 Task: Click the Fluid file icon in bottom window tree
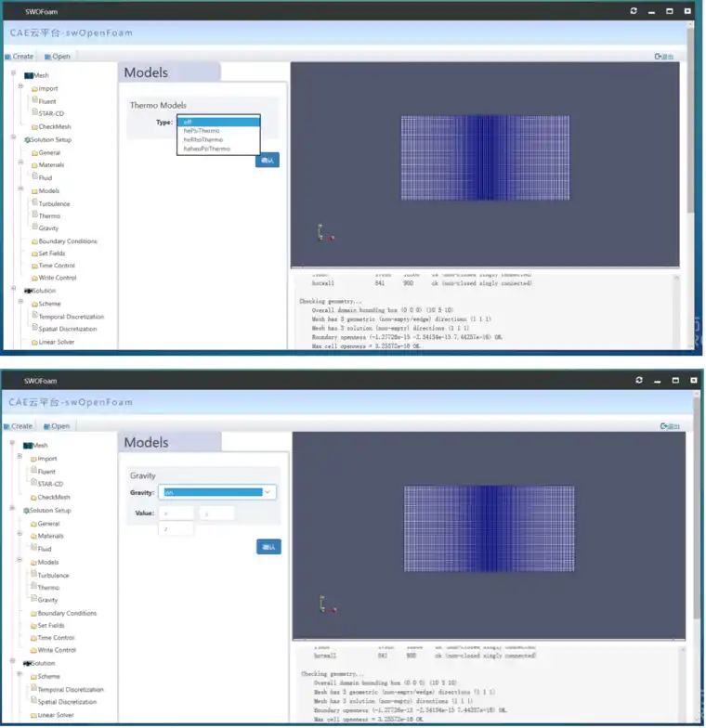click(x=33, y=548)
